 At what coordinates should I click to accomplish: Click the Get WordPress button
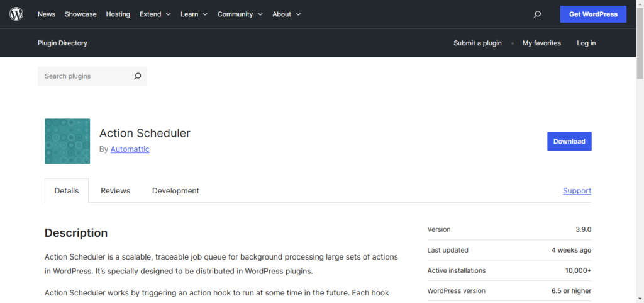[x=593, y=14]
